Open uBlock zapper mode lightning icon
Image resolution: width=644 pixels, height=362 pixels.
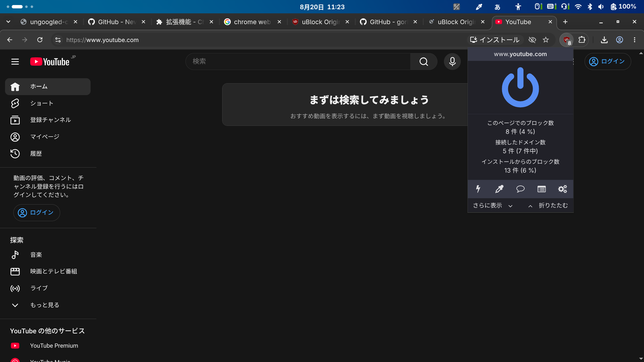478,189
